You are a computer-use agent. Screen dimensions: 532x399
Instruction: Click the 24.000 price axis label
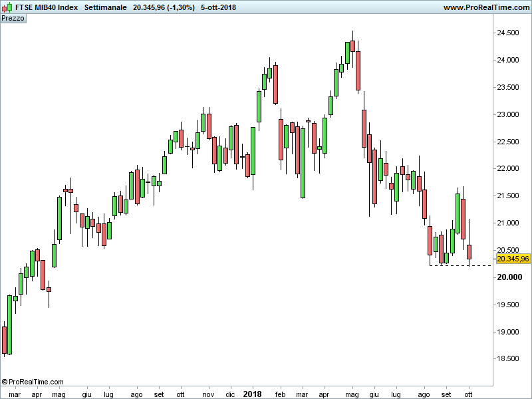click(x=508, y=60)
